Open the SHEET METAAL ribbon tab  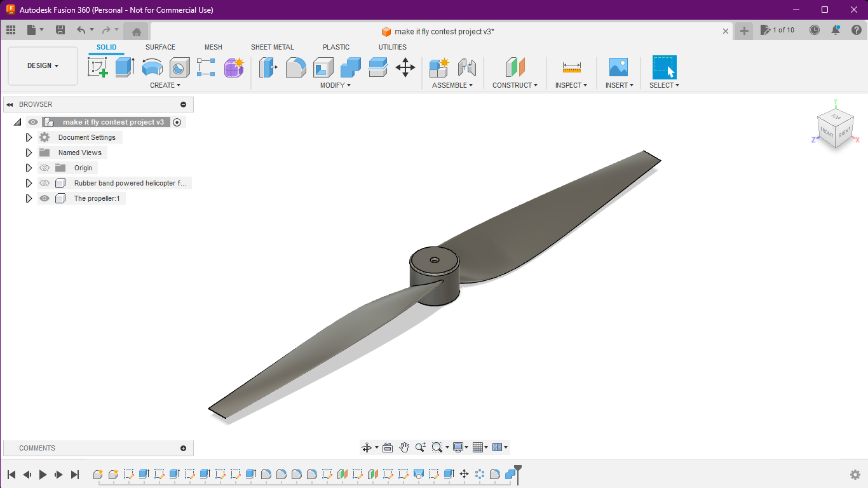[x=273, y=46]
